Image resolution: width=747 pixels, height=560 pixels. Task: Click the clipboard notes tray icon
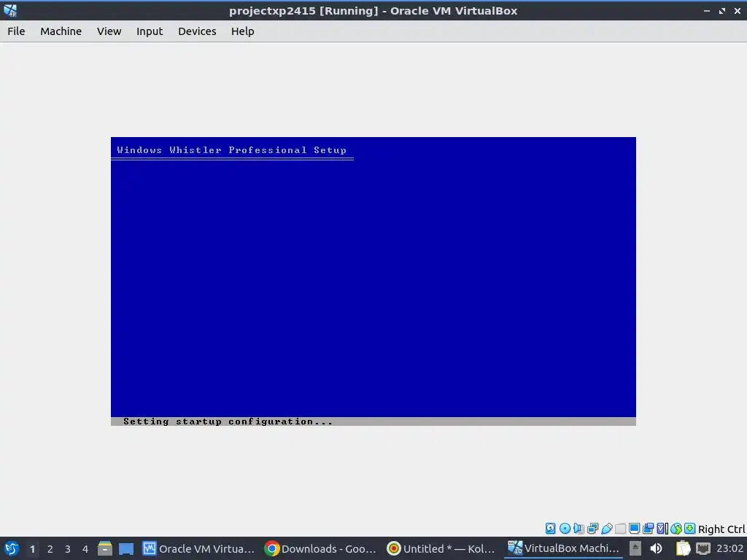click(683, 548)
